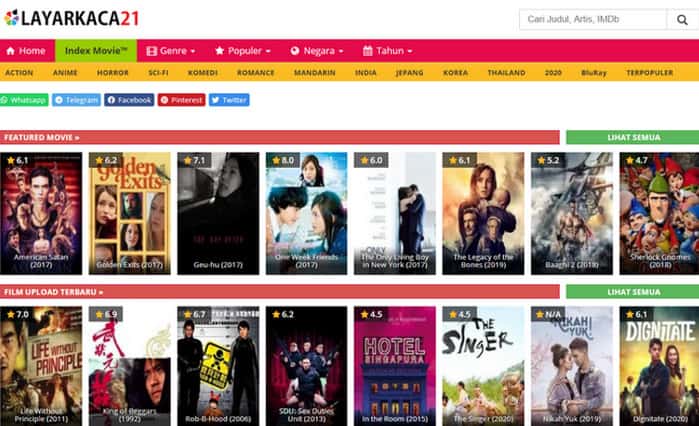Open the Populer dropdown menu
699x426 pixels.
(243, 51)
